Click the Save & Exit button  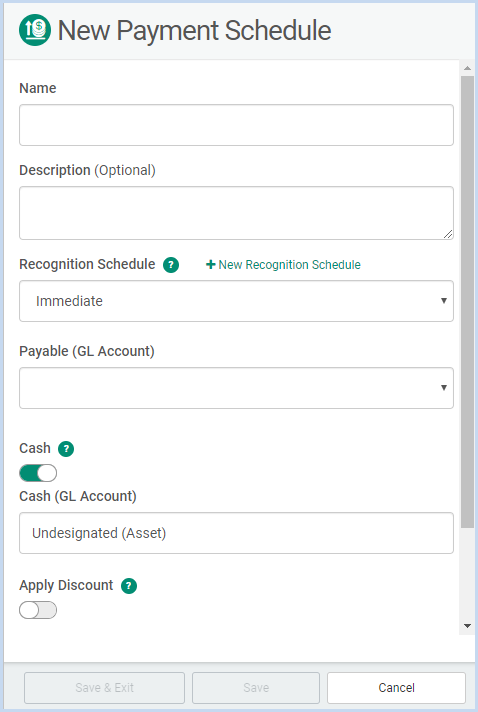coord(104,687)
